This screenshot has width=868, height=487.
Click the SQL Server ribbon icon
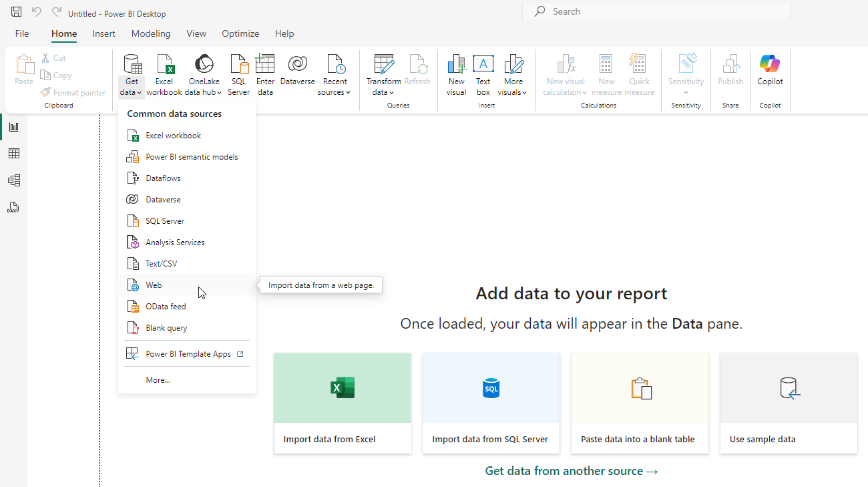[238, 75]
